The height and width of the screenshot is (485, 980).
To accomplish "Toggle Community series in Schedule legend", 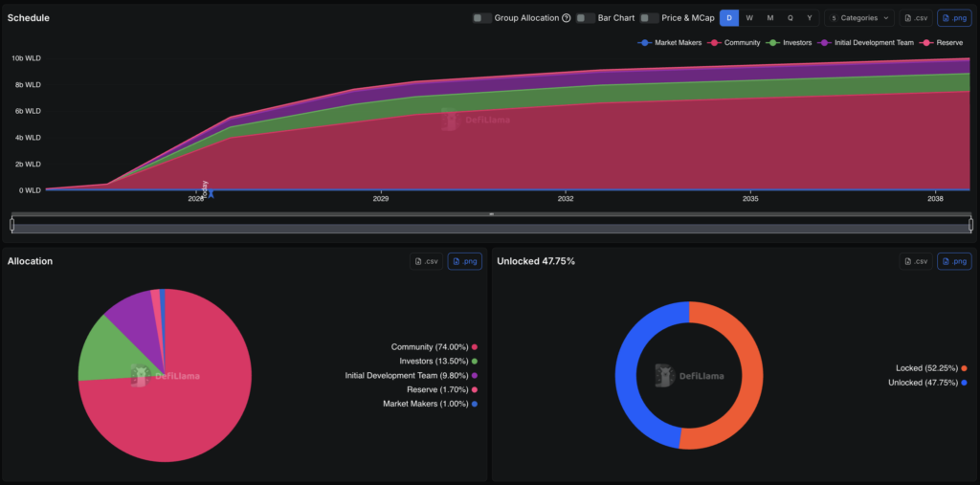I will [733, 42].
